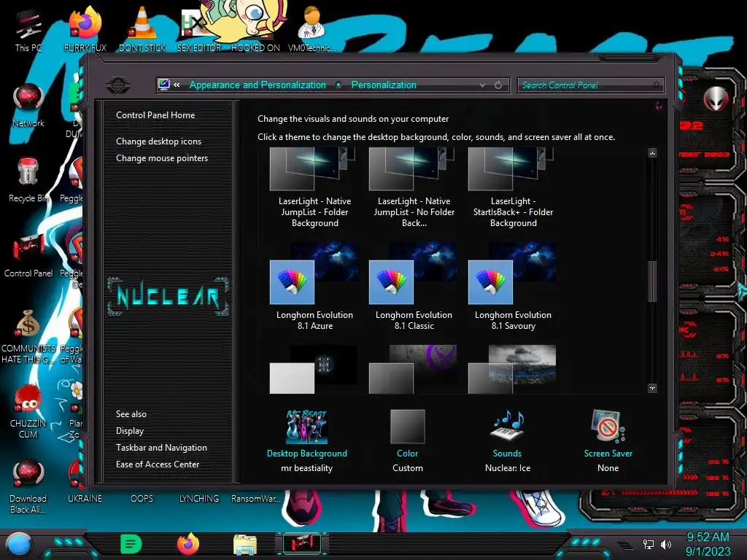Focus the Search Control Panel field

[590, 85]
